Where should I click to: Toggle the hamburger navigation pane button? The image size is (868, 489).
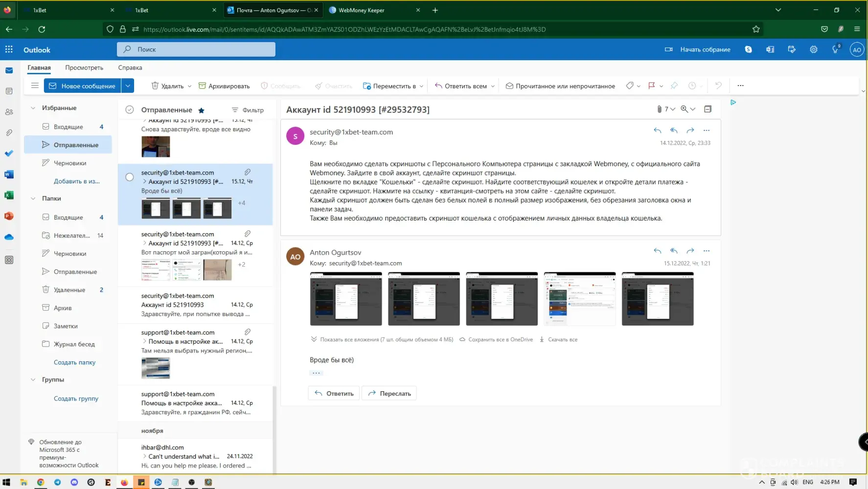35,86
